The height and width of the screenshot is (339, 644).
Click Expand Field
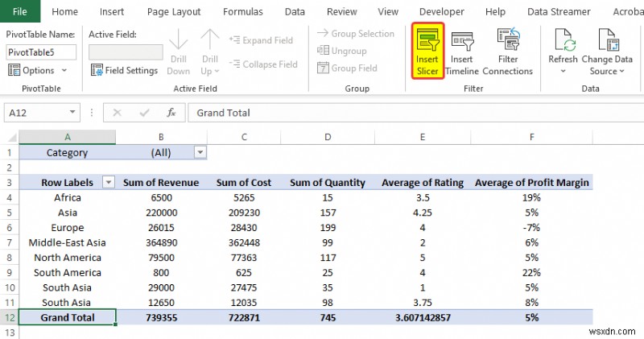[x=261, y=40]
